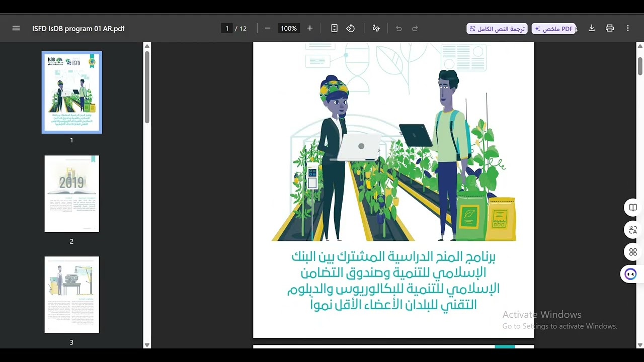Click the file title ISFD IsDB program 01 AR.pdf
Screen dimensions: 644x362
coord(78,29)
